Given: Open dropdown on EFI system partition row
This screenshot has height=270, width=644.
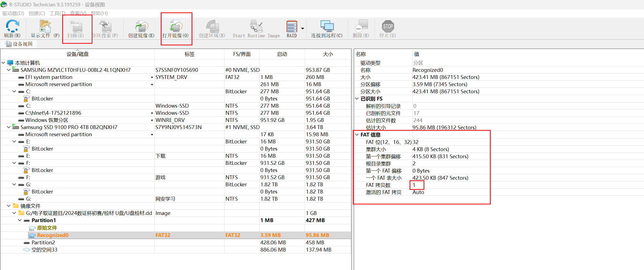Looking at the screenshot, I should click(x=152, y=78).
